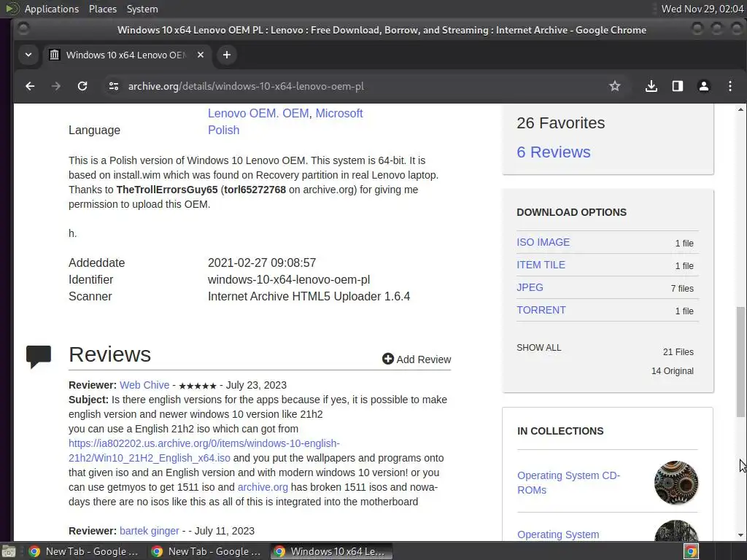
Task: Click the browser forward arrow
Action: tap(56, 86)
